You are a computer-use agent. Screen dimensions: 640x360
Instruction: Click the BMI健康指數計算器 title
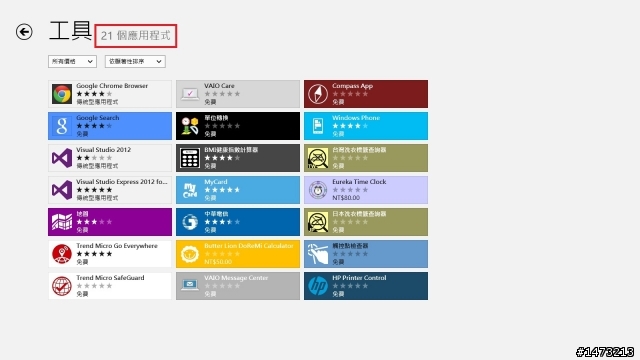pyautogui.click(x=231, y=150)
